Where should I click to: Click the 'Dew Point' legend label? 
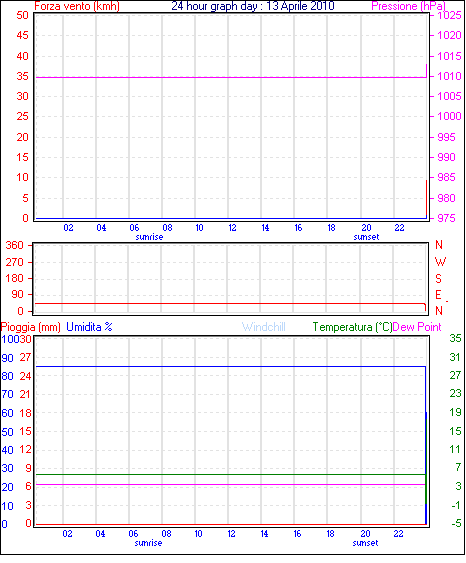(417, 327)
